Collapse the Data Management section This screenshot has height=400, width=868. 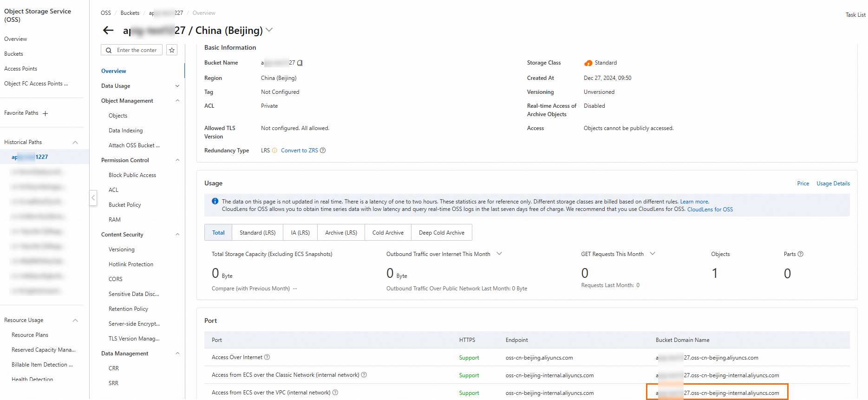[177, 354]
